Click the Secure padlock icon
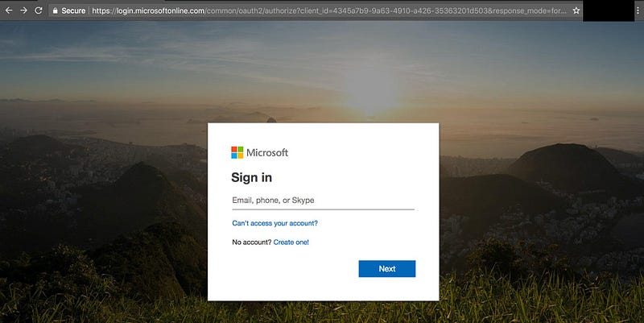 coord(55,10)
